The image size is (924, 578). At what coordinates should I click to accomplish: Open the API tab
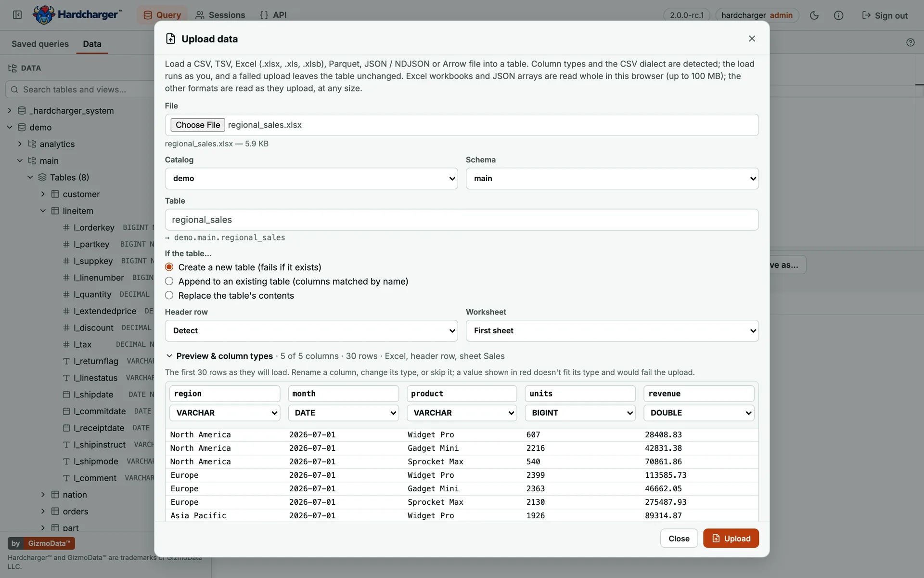[x=273, y=15]
